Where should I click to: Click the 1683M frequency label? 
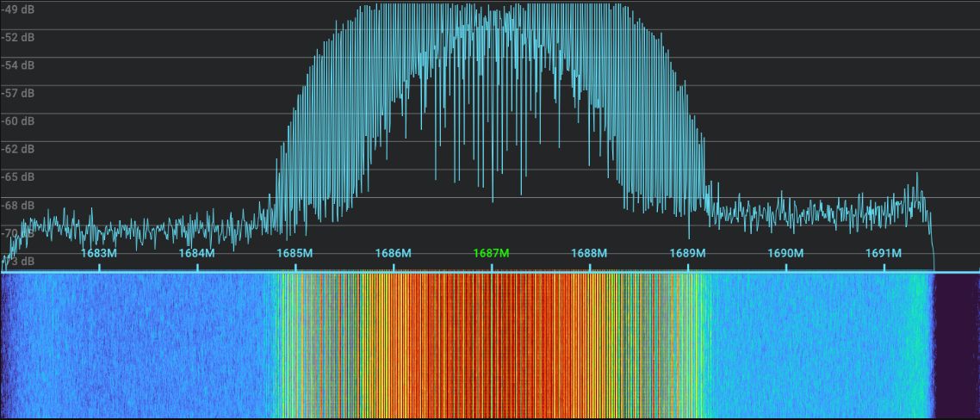pyautogui.click(x=98, y=254)
